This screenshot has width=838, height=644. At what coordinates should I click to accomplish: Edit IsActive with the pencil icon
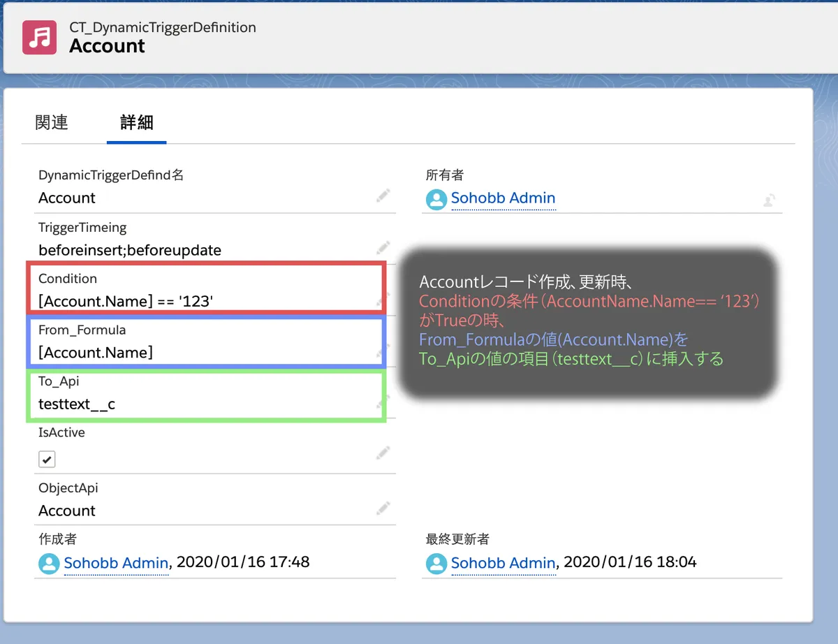(x=383, y=453)
